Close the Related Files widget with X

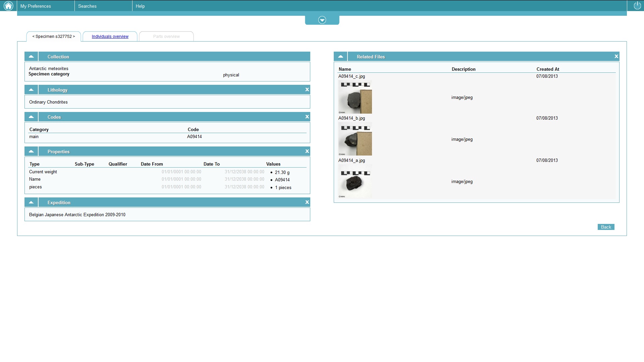(x=616, y=56)
